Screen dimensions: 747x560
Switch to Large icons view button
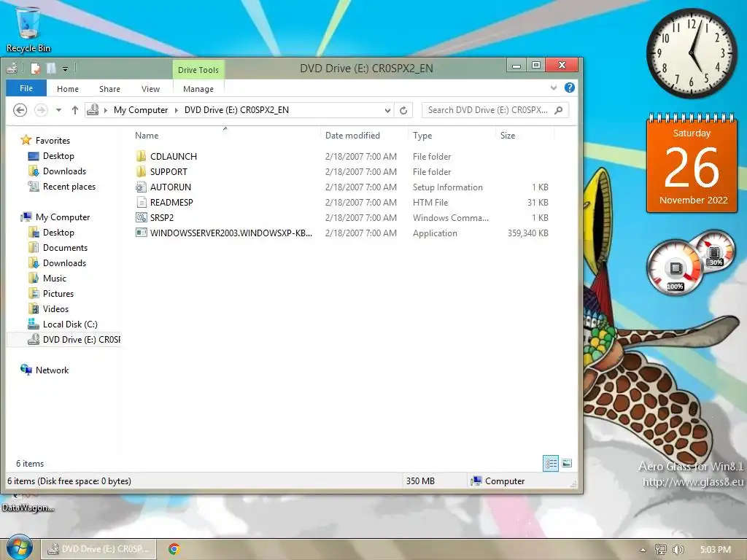(567, 463)
